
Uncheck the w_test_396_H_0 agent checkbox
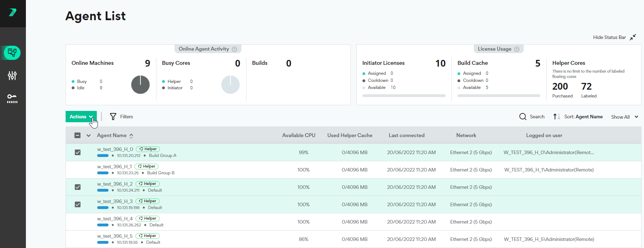point(78,152)
